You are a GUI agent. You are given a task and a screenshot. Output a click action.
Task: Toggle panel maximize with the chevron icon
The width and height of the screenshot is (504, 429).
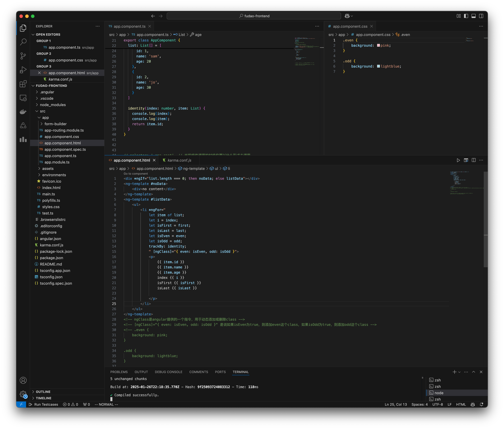[473, 372]
